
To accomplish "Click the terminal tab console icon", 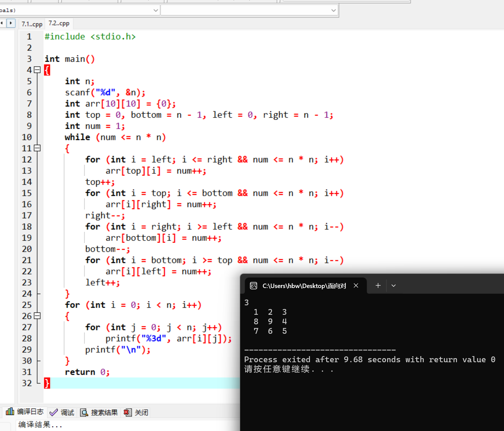I will (x=254, y=286).
